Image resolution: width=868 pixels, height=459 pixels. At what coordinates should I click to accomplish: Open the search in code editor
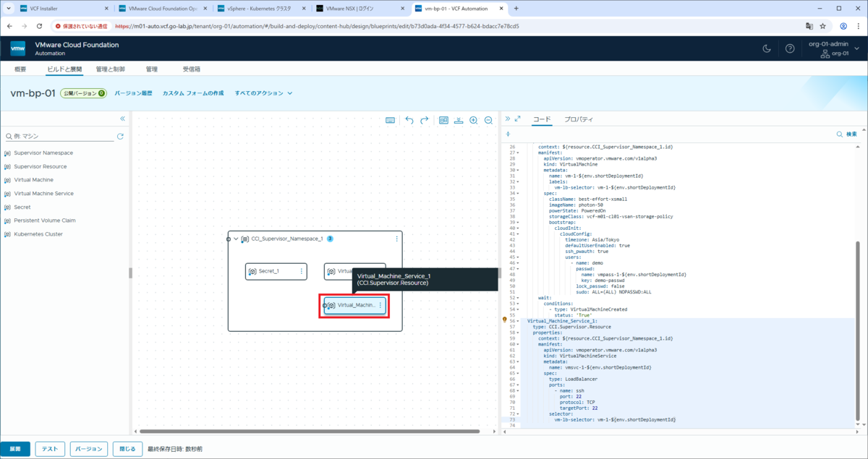tap(846, 134)
